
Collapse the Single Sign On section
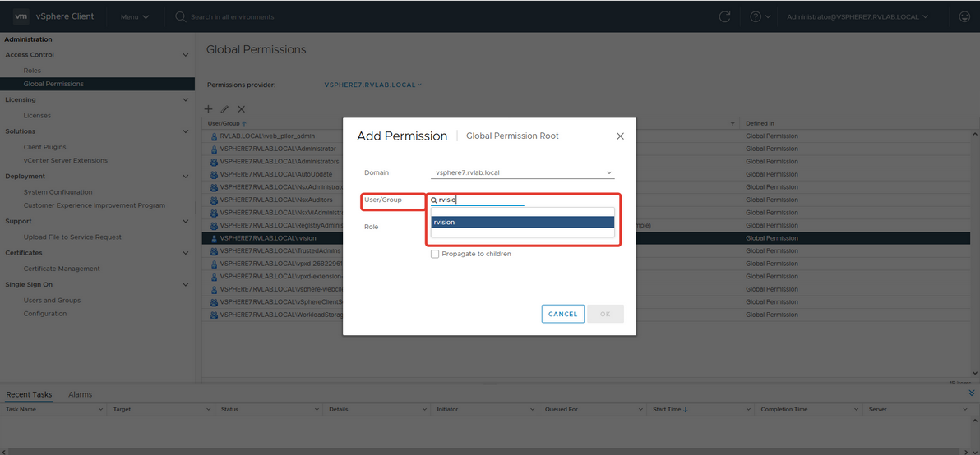tap(185, 285)
